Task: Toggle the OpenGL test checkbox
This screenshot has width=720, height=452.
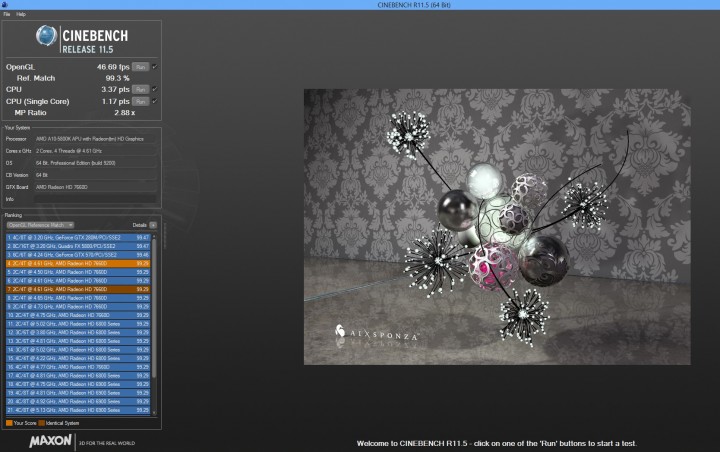Action: [154, 66]
